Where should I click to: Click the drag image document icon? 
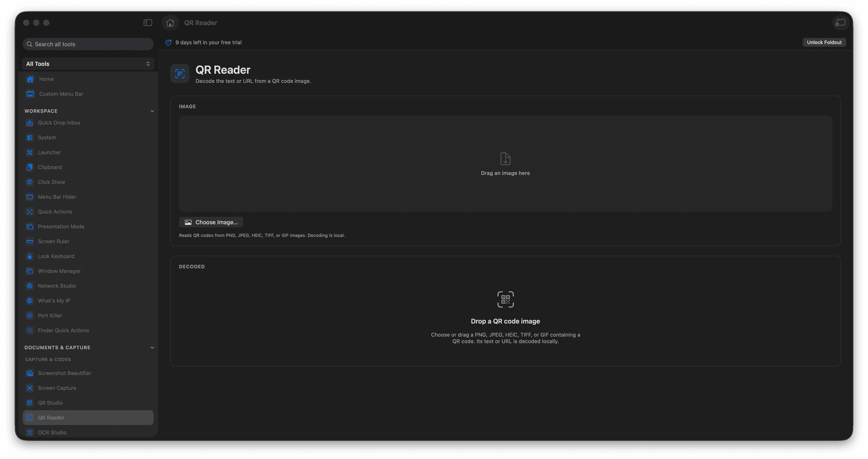click(x=505, y=159)
